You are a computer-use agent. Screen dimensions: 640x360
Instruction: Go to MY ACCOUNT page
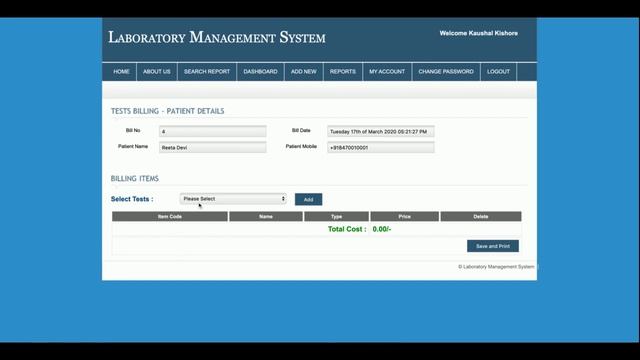[x=387, y=71]
